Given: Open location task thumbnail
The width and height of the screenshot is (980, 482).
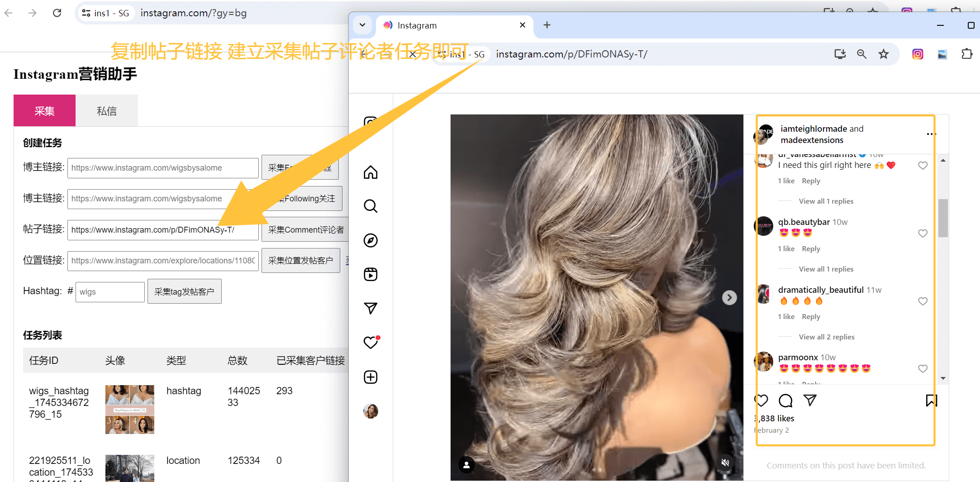Looking at the screenshot, I should coord(130,468).
